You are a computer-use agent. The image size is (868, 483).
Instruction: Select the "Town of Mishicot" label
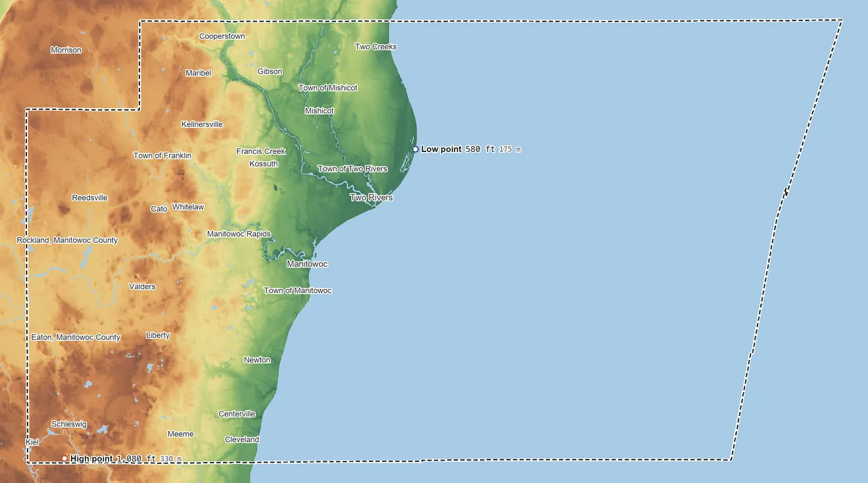pyautogui.click(x=328, y=88)
